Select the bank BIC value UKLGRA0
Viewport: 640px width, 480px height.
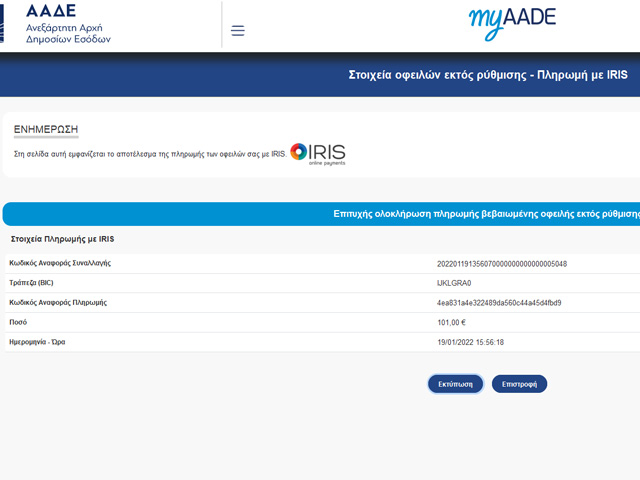454,283
